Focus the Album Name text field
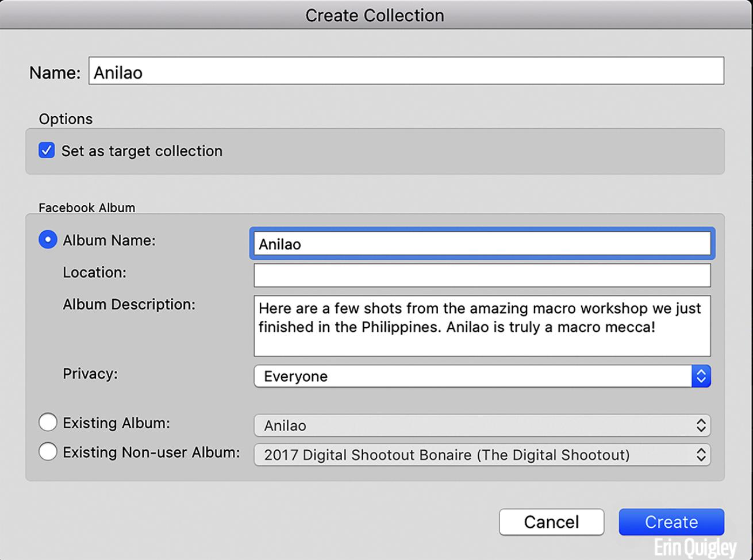The image size is (753, 560). click(482, 244)
